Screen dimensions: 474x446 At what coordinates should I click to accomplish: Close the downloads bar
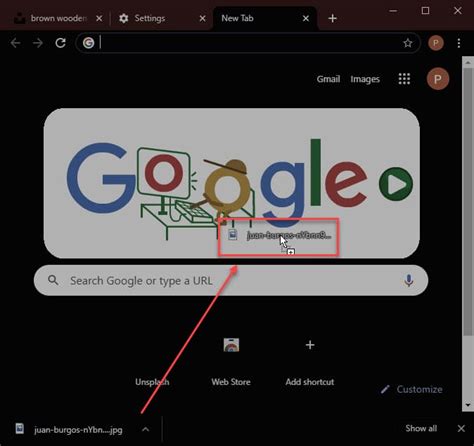[x=461, y=429]
